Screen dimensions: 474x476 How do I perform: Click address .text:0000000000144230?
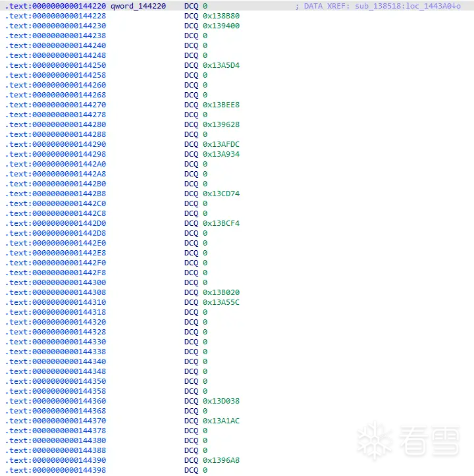pyautogui.click(x=55, y=26)
